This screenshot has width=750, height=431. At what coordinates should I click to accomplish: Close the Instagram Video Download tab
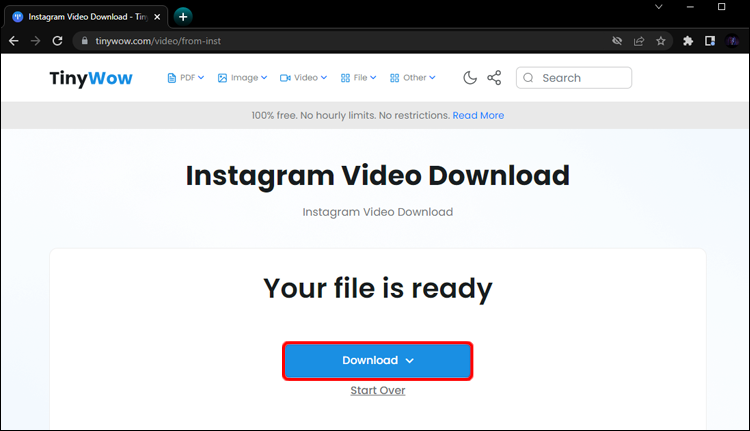click(157, 17)
